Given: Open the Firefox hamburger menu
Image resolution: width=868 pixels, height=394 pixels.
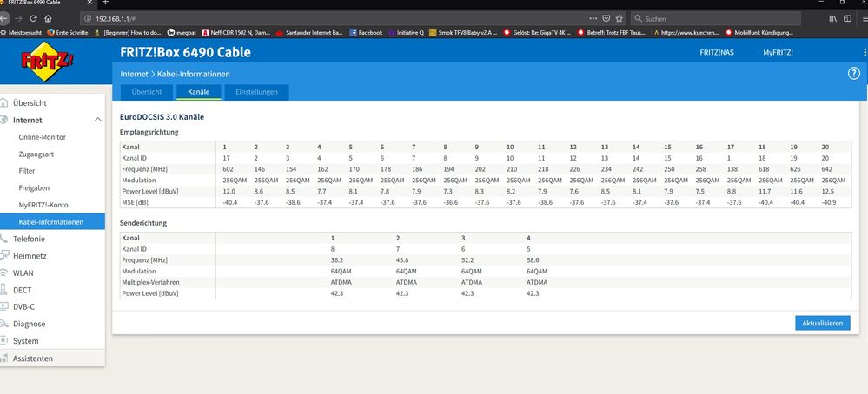Looking at the screenshot, I should [865, 18].
